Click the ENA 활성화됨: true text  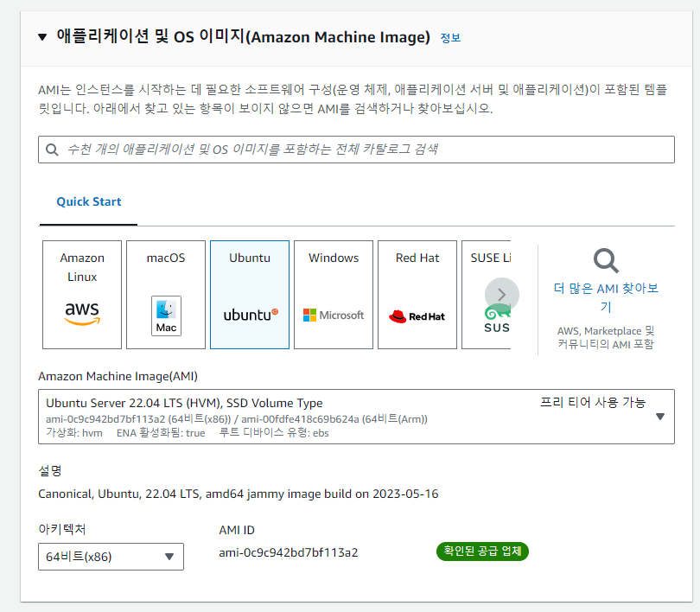[161, 433]
